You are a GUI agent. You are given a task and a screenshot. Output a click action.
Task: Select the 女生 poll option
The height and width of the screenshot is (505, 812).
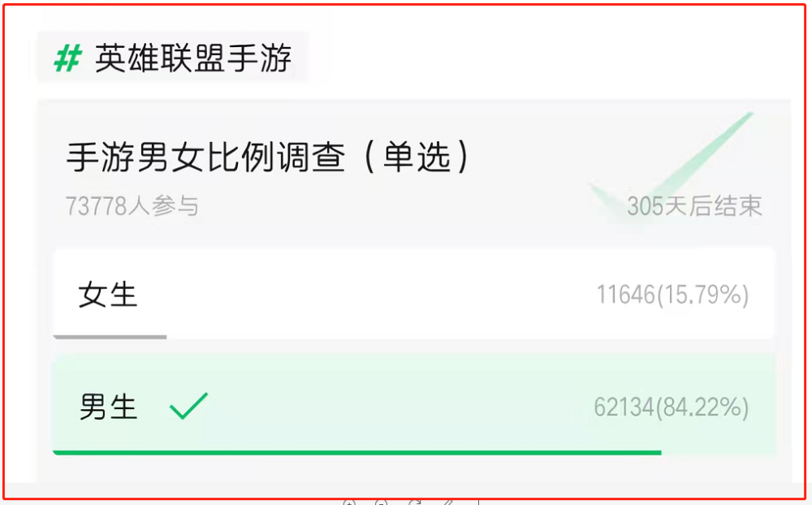tap(413, 294)
